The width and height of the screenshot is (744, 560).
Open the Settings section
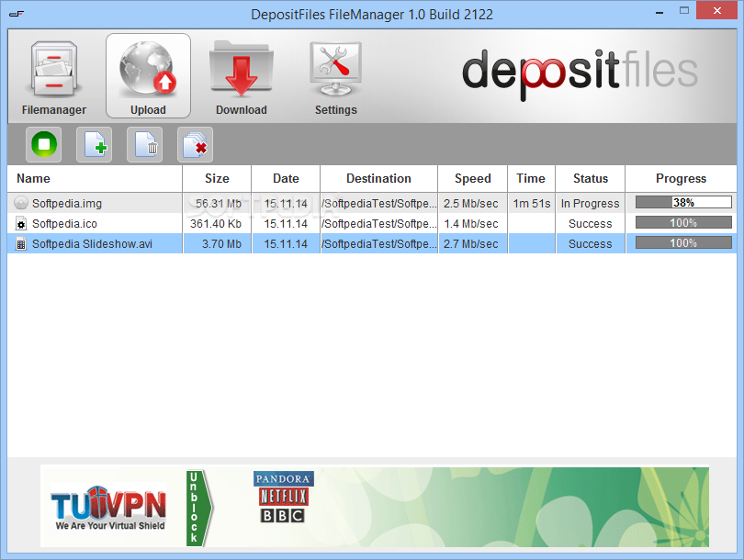(335, 76)
